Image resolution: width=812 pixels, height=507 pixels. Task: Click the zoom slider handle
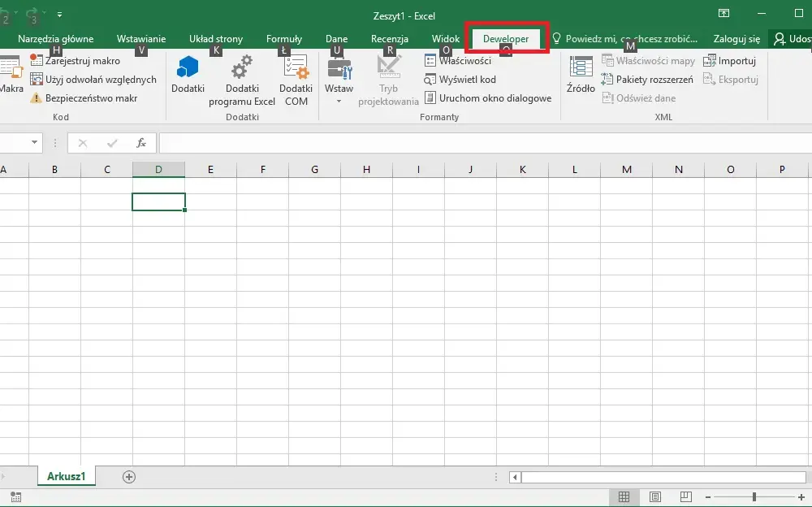(754, 497)
